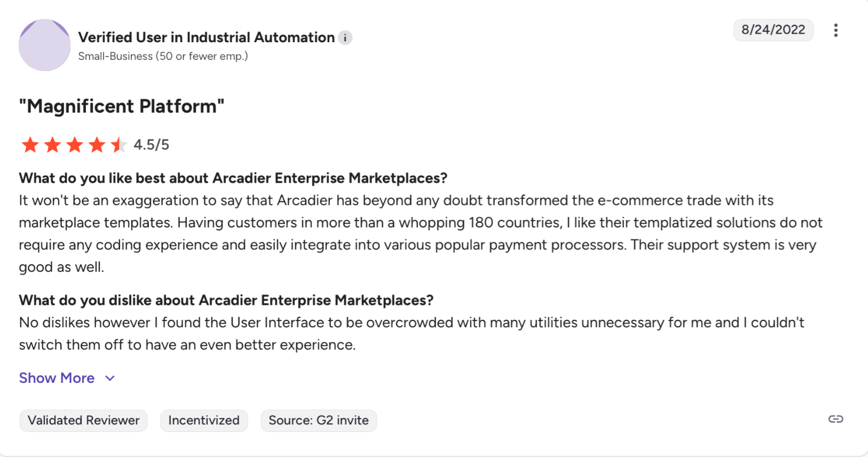Click the Incentivized tag
The image size is (868, 457).
click(x=204, y=421)
